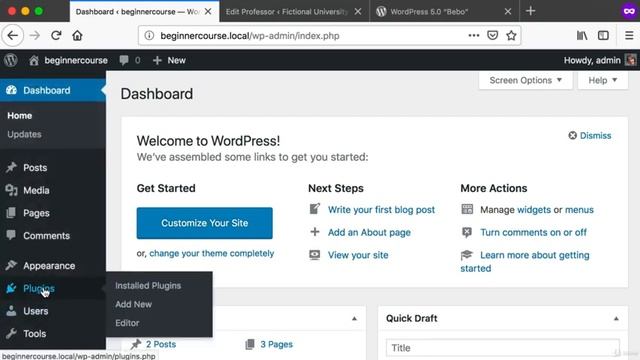640x360 pixels.
Task: Expand the Screen Options dropdown
Action: 526,80
